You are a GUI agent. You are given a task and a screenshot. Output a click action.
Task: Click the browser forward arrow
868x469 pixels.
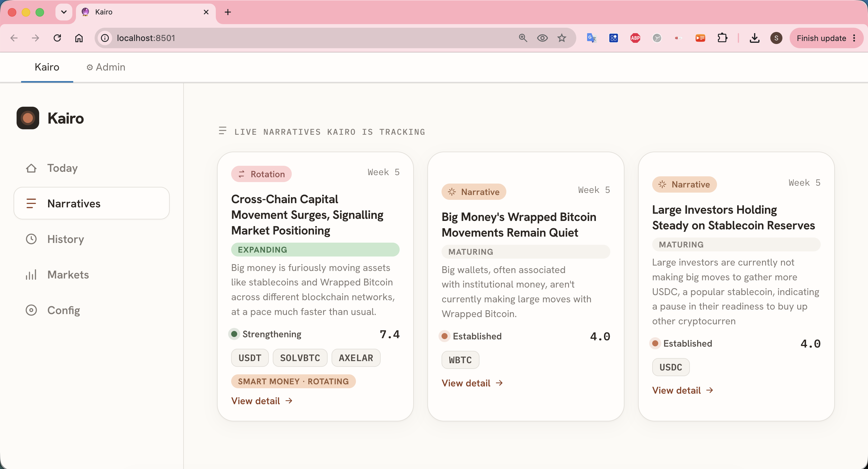pyautogui.click(x=35, y=38)
